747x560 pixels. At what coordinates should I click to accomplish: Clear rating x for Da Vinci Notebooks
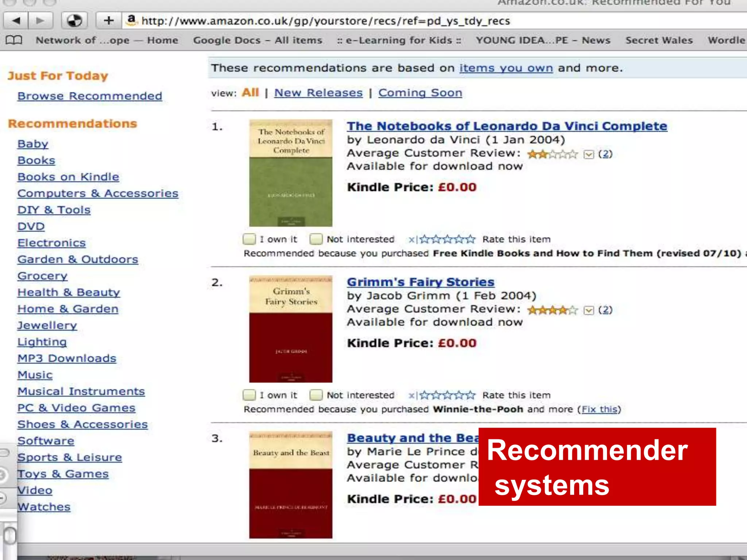point(411,240)
